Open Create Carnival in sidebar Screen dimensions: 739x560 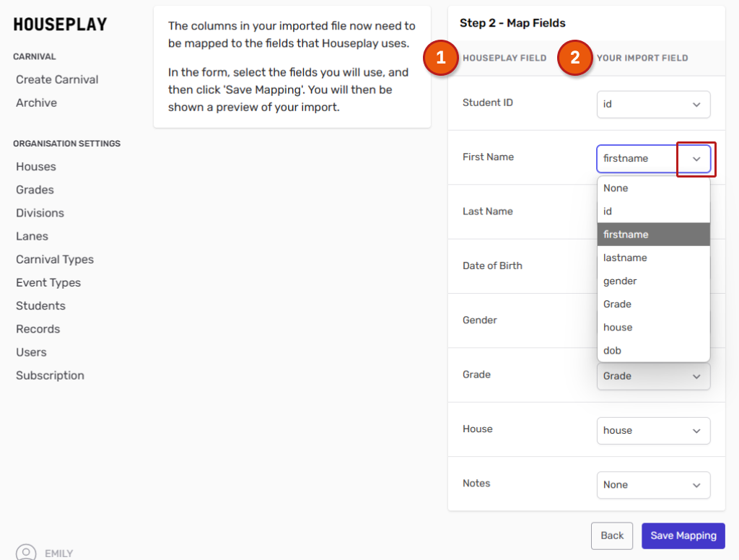pyautogui.click(x=57, y=79)
